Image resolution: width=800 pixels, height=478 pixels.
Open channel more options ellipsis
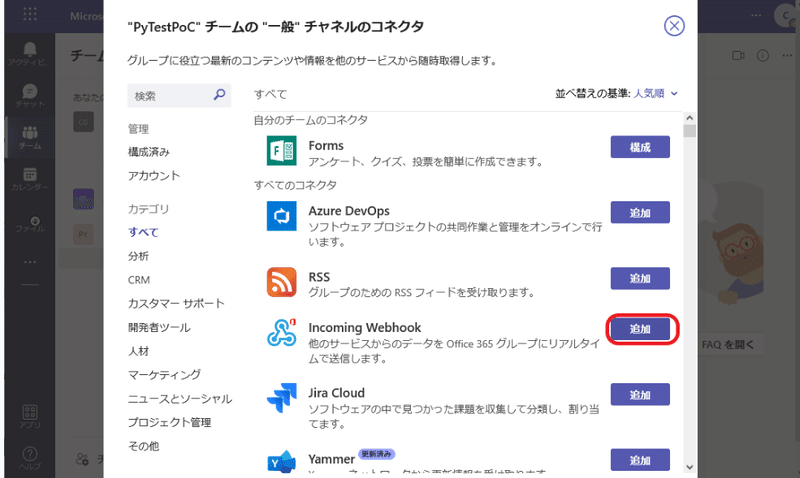point(787,55)
